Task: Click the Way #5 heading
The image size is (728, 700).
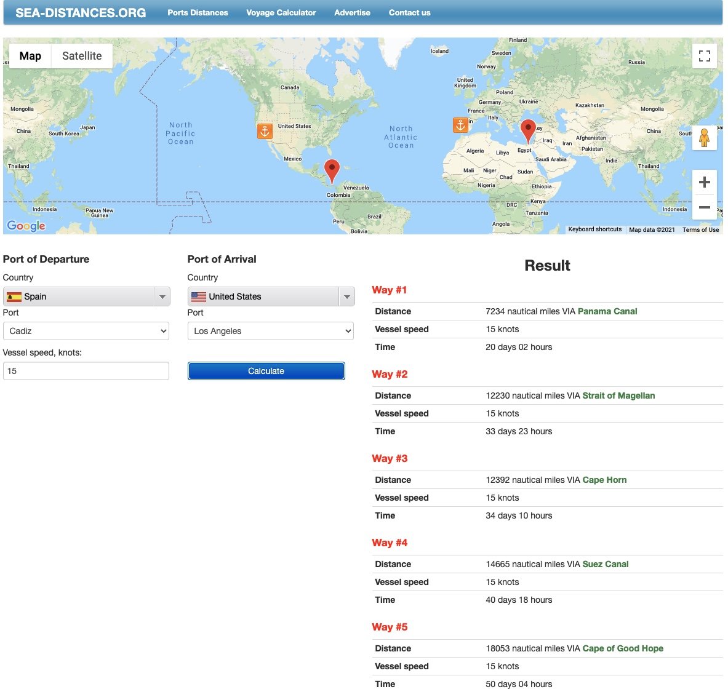Action: (x=390, y=627)
